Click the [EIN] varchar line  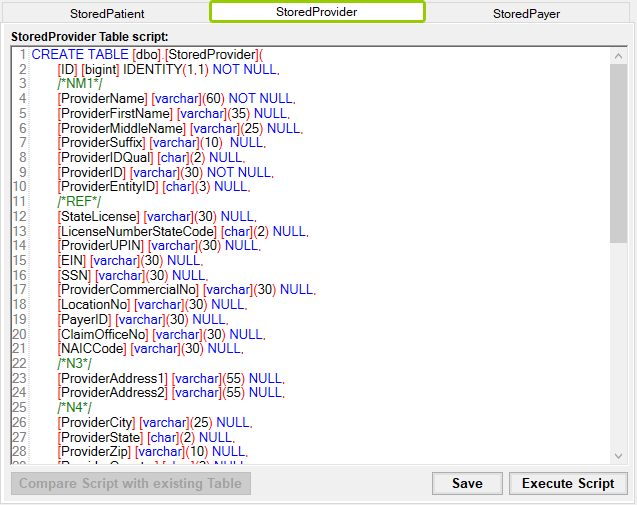pos(130,260)
